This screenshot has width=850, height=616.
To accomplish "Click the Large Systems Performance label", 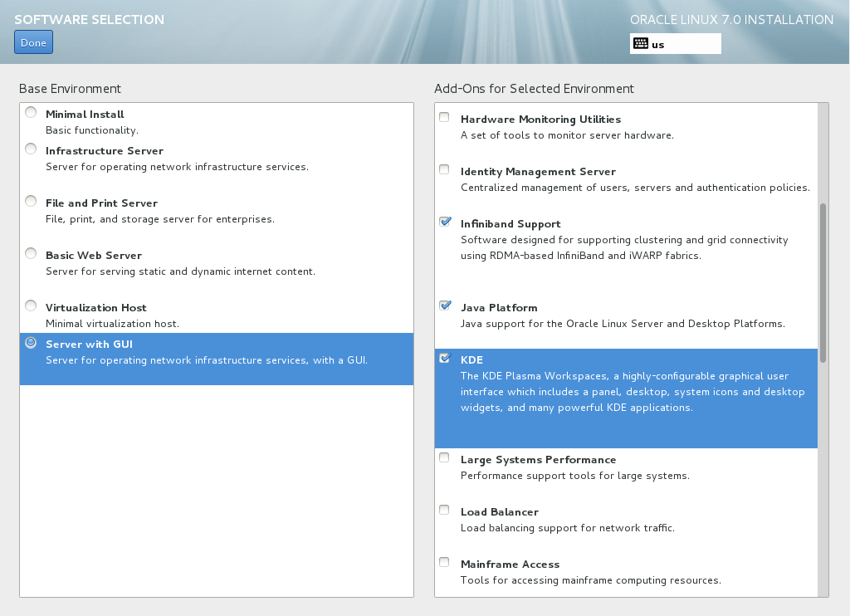I will click(x=538, y=460).
